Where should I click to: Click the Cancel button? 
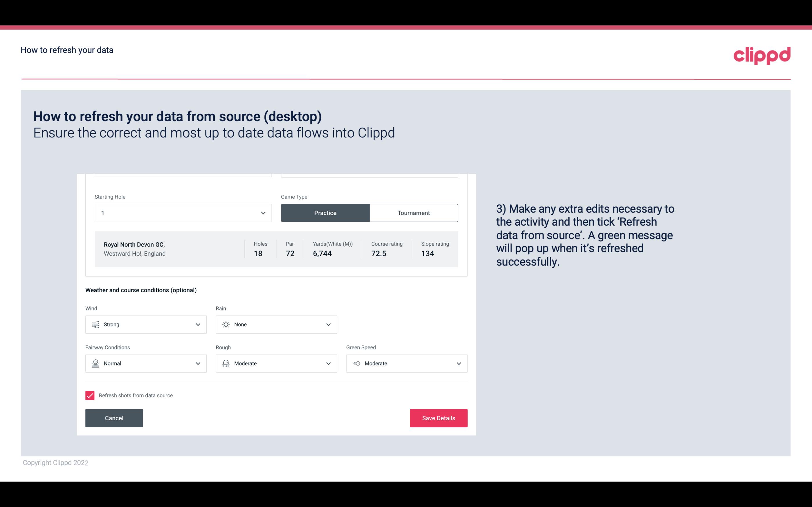[x=114, y=418]
